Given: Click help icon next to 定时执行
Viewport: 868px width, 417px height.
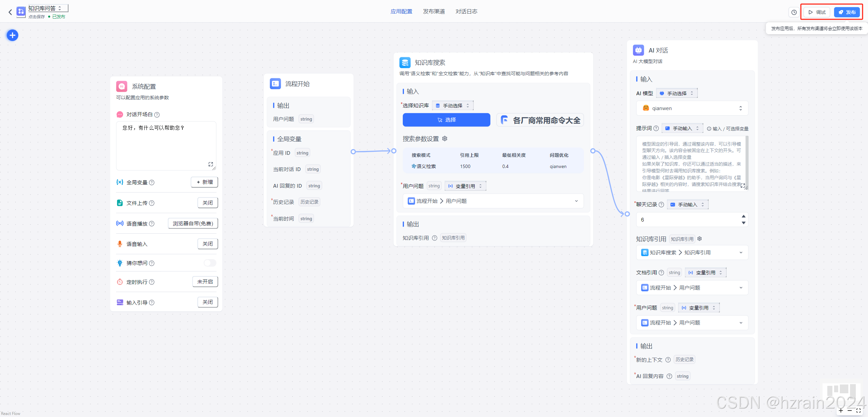Looking at the screenshot, I should point(152,282).
